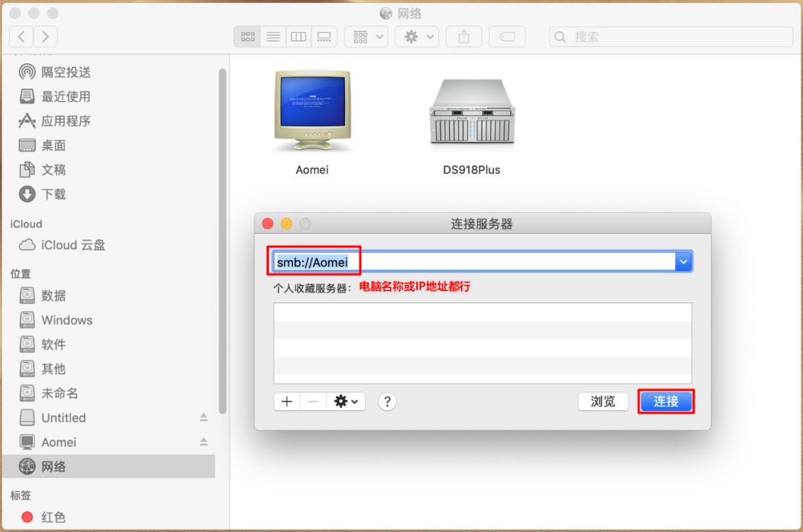Open the item grouping dropdown in toolbar
Image resolution: width=803 pixels, height=532 pixels.
(x=366, y=37)
